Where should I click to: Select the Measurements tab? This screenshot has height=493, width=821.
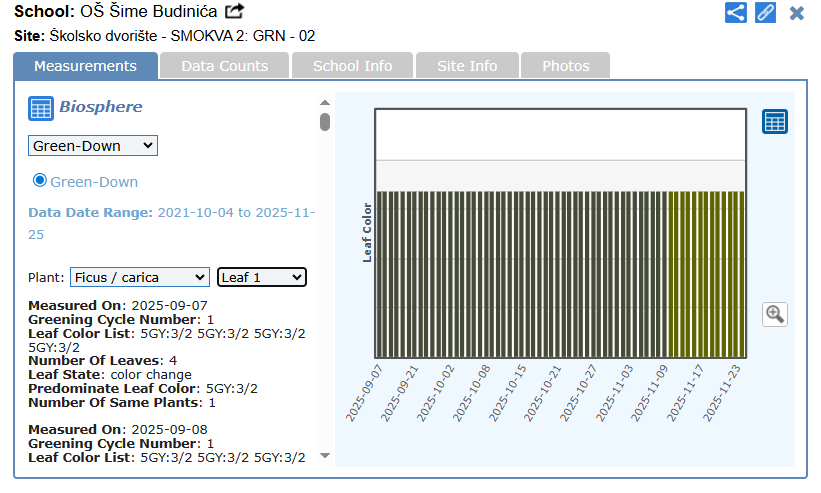coord(85,66)
